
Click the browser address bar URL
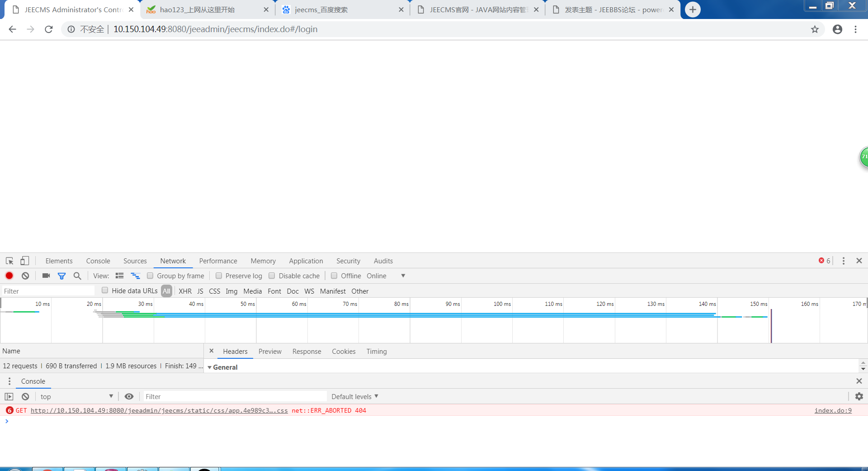[215, 29]
